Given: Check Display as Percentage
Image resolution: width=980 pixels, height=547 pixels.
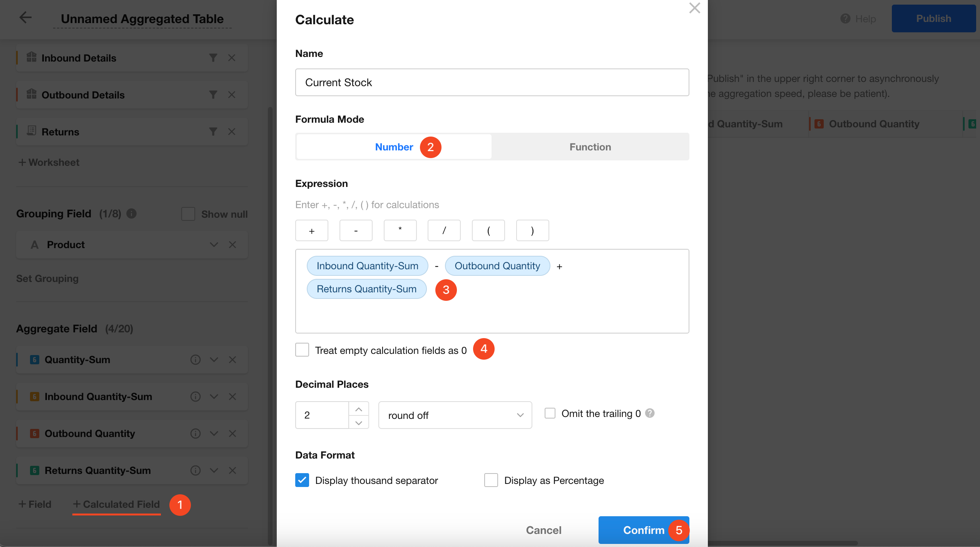Looking at the screenshot, I should 491,480.
